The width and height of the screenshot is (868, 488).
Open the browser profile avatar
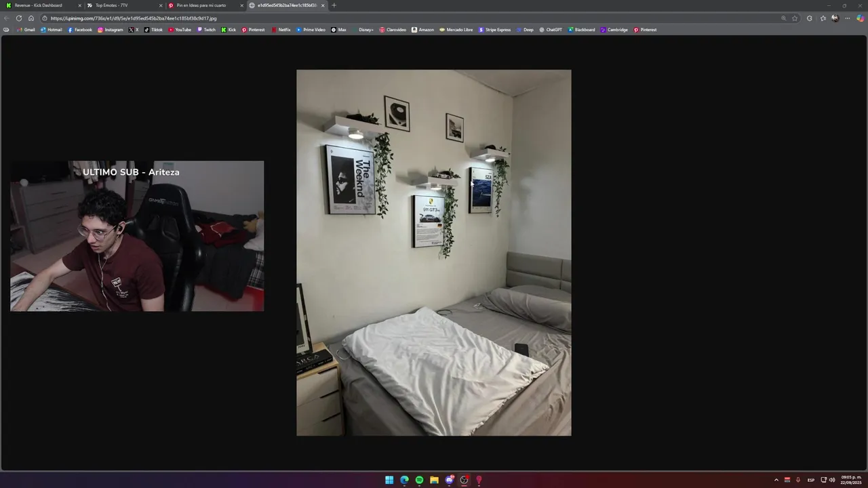pyautogui.click(x=835, y=18)
